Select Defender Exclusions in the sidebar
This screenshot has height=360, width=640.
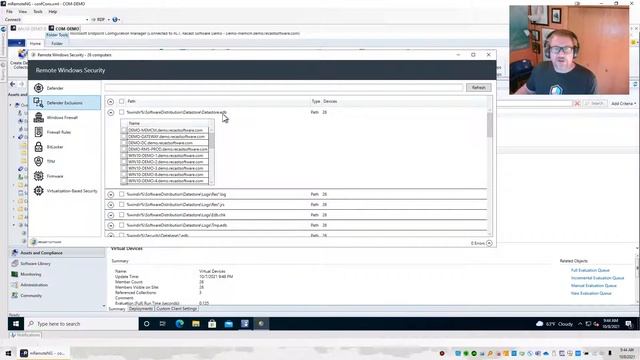coord(64,103)
